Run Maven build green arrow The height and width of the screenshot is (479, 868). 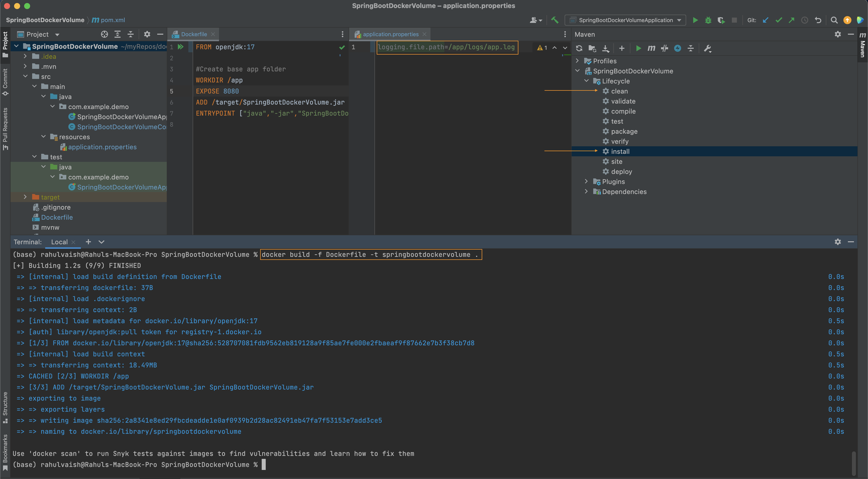[638, 48]
